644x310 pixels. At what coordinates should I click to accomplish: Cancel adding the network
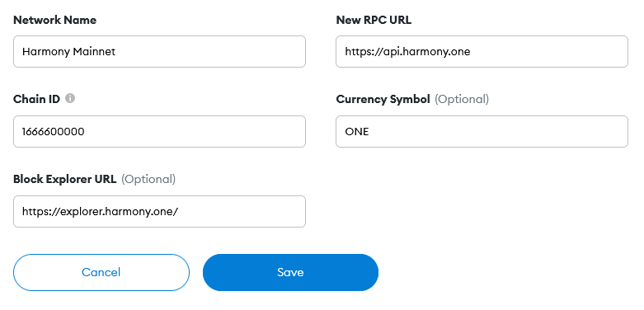click(101, 272)
